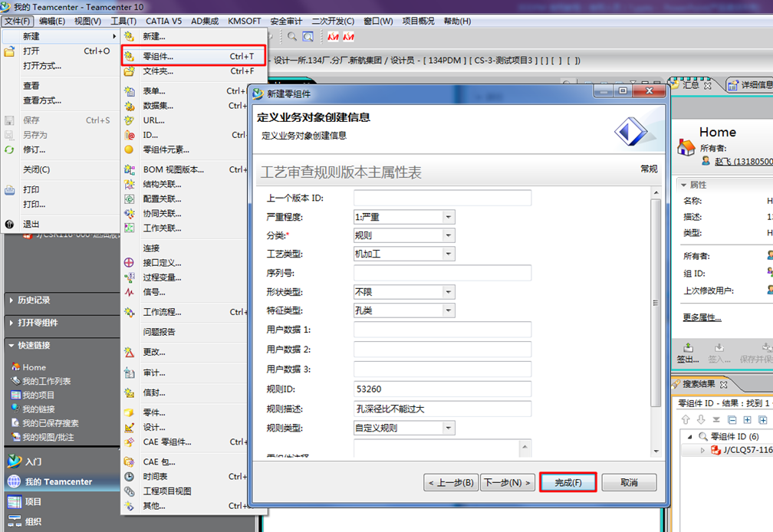This screenshot has width=773, height=532.
Task: Click the red KM icon on the top toolbar
Action: [333, 35]
